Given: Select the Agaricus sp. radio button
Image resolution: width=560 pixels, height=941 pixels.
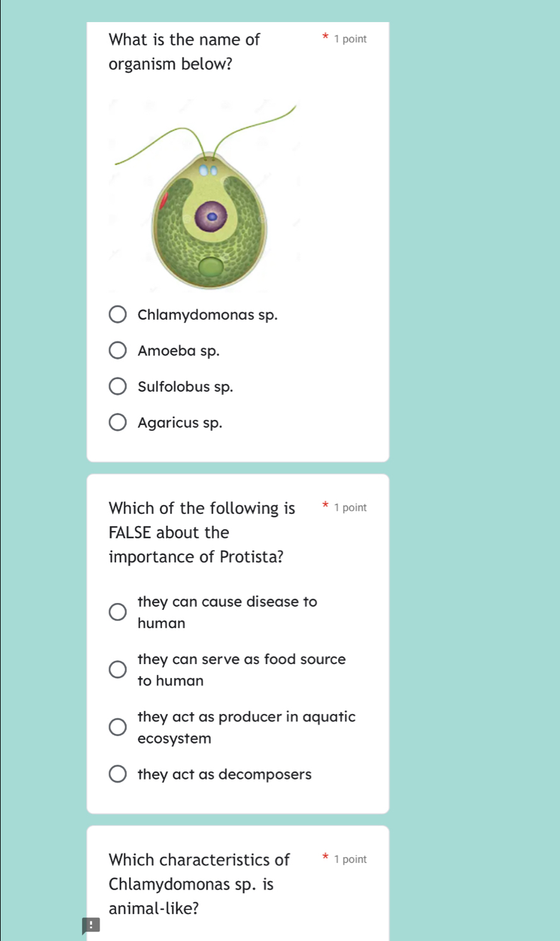Looking at the screenshot, I should (118, 423).
